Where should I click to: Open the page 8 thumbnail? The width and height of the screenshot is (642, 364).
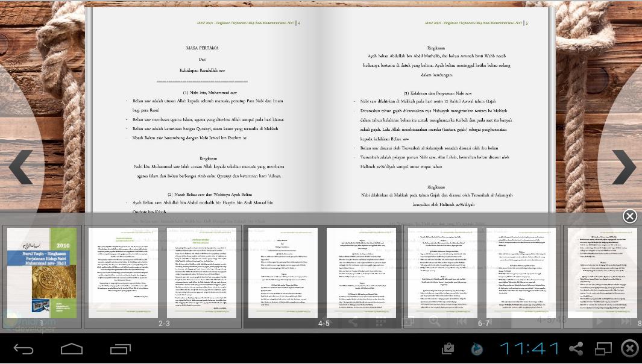[x=603, y=273]
